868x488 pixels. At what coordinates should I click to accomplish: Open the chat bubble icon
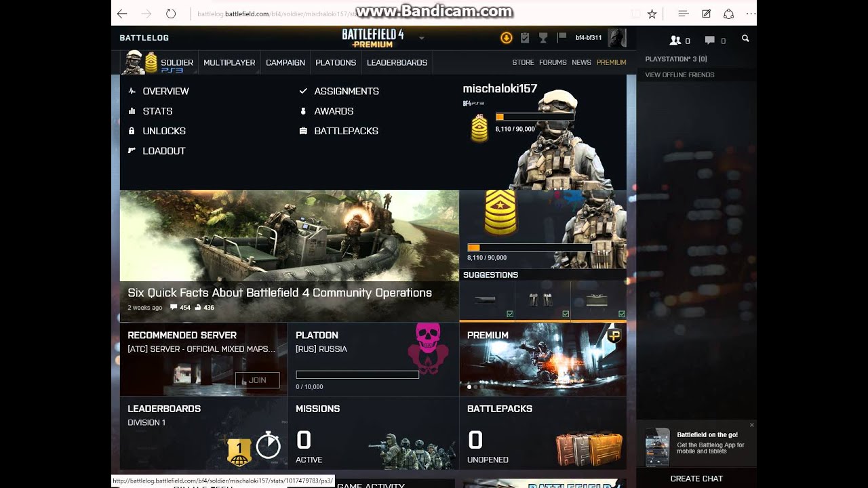[709, 41]
